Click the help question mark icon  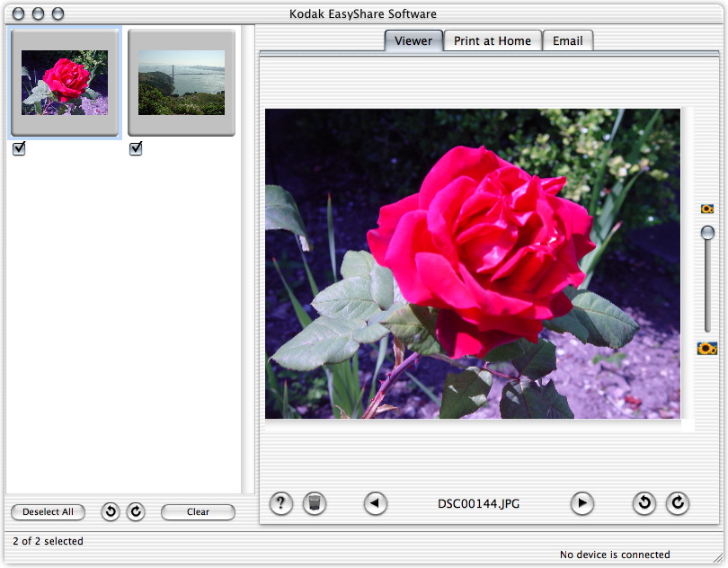coord(281,503)
